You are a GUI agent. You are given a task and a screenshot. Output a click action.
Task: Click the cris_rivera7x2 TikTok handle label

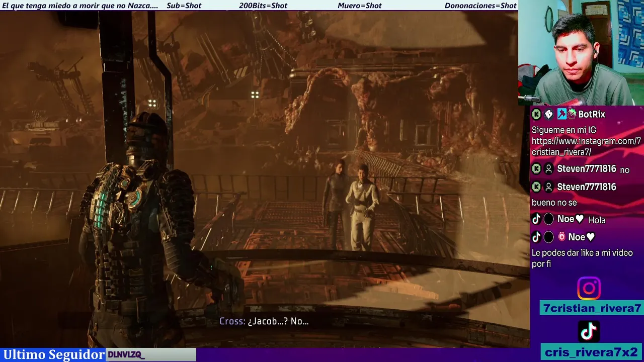tap(592, 352)
